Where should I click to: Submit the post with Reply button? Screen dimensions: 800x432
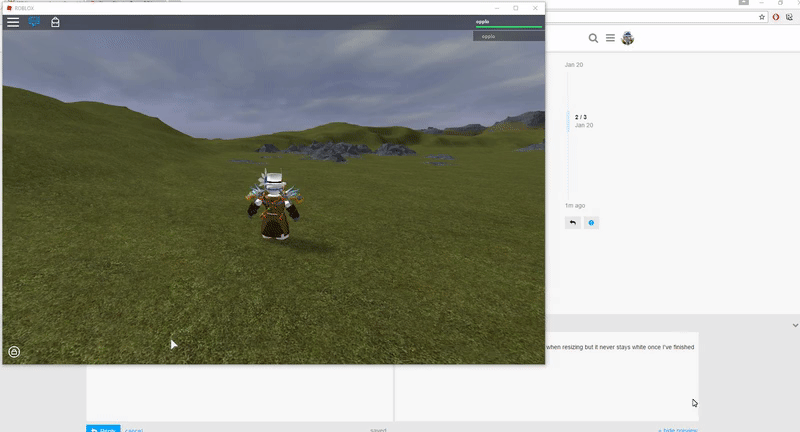pos(103,429)
